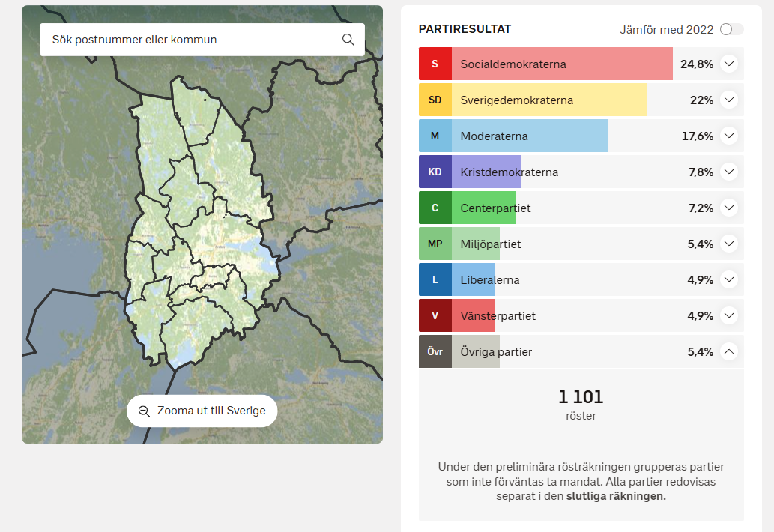Click the zoom-out magnifier icon

(144, 411)
